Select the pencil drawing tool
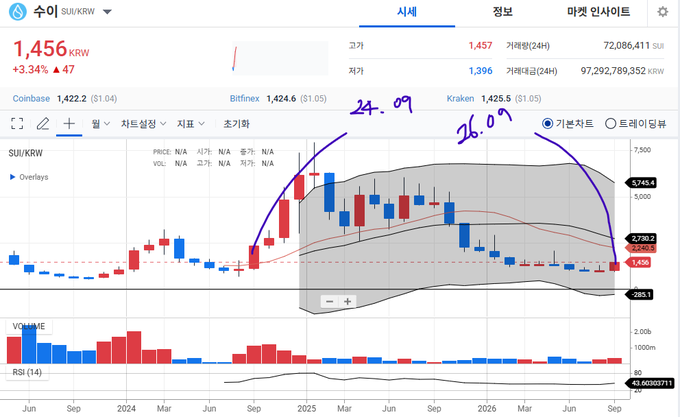 42,124
